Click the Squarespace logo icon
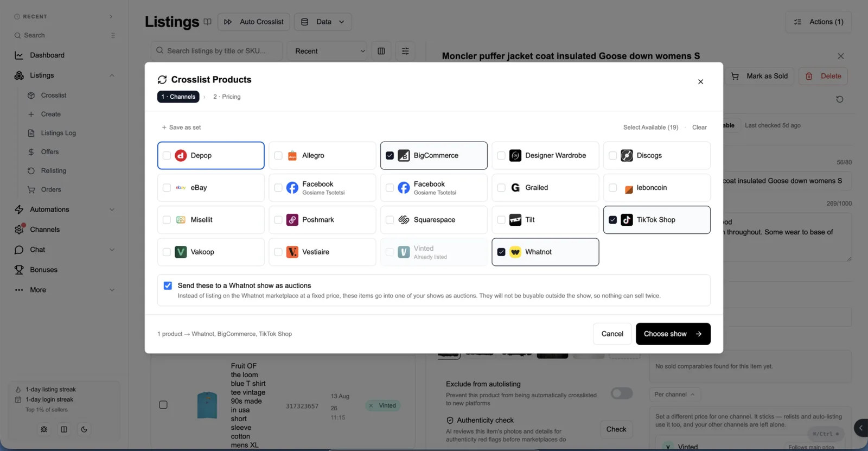Screen dimensions: 868x451 tap(404, 220)
